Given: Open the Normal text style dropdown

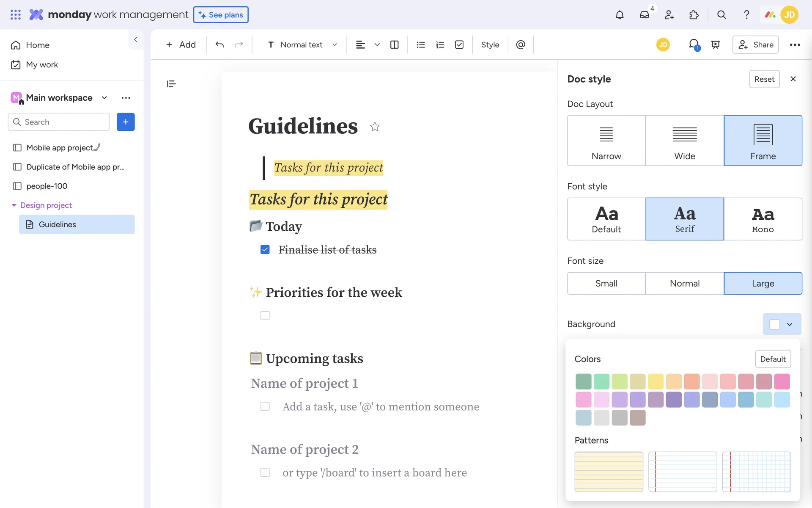Looking at the screenshot, I should [302, 44].
